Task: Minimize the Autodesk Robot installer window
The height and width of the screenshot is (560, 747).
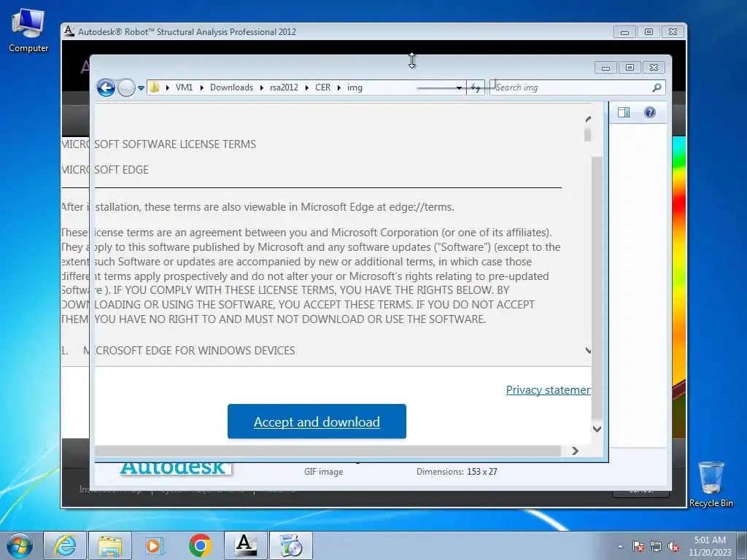Action: tap(624, 32)
